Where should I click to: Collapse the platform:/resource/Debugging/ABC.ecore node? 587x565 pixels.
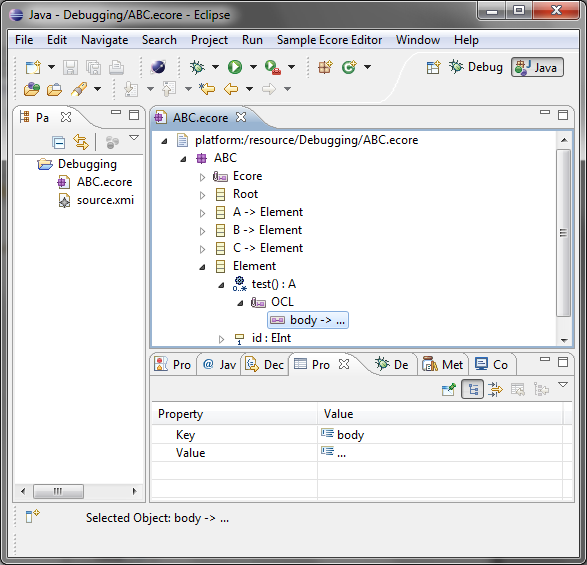pyautogui.click(x=164, y=141)
